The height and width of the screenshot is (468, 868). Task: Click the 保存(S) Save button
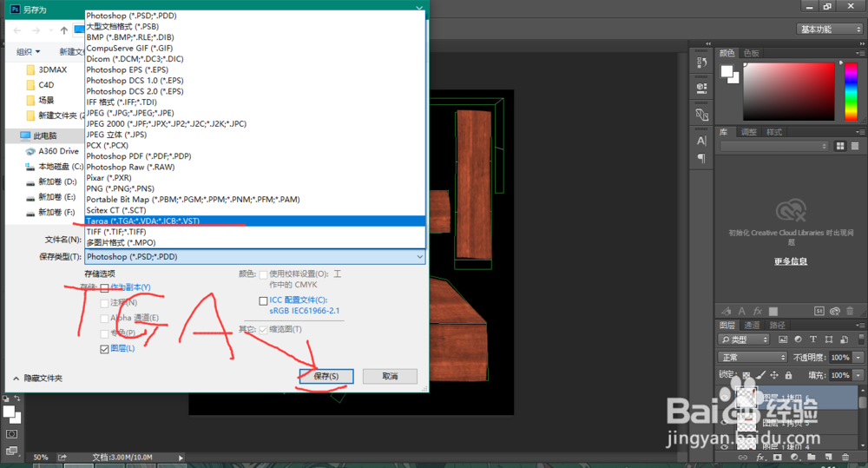[326, 376]
